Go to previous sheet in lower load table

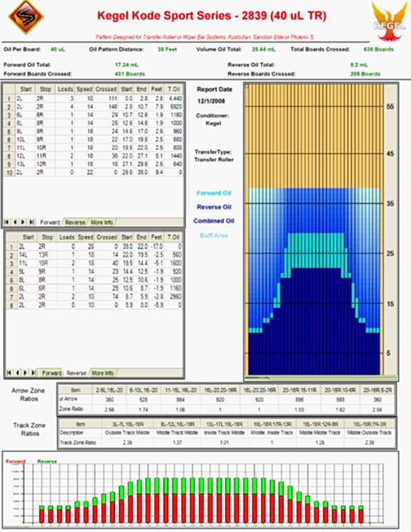[17, 372]
